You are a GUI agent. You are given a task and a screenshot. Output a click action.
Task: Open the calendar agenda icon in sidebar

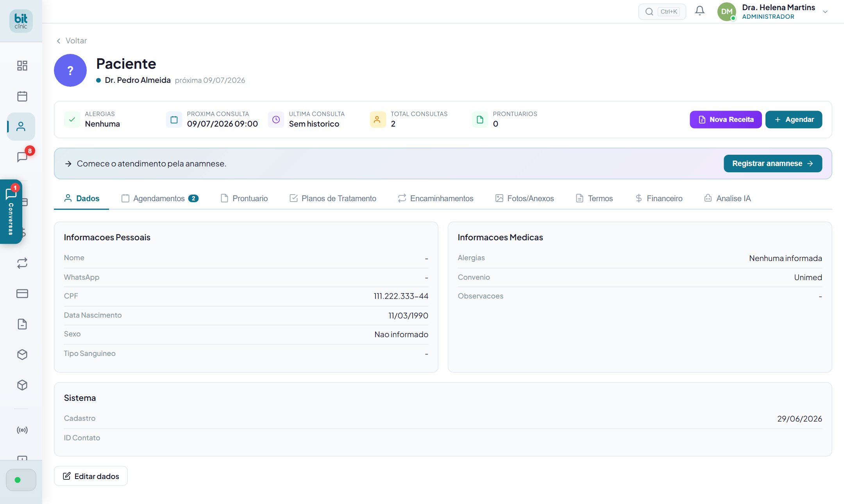click(x=22, y=96)
